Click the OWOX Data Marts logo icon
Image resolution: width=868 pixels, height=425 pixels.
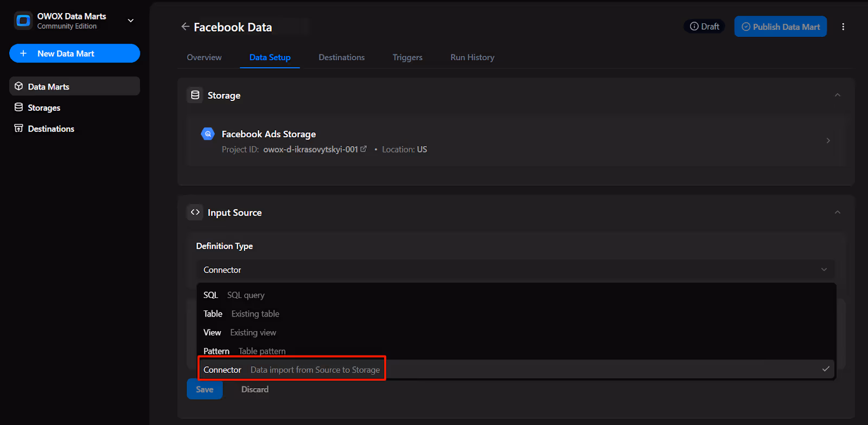(23, 21)
